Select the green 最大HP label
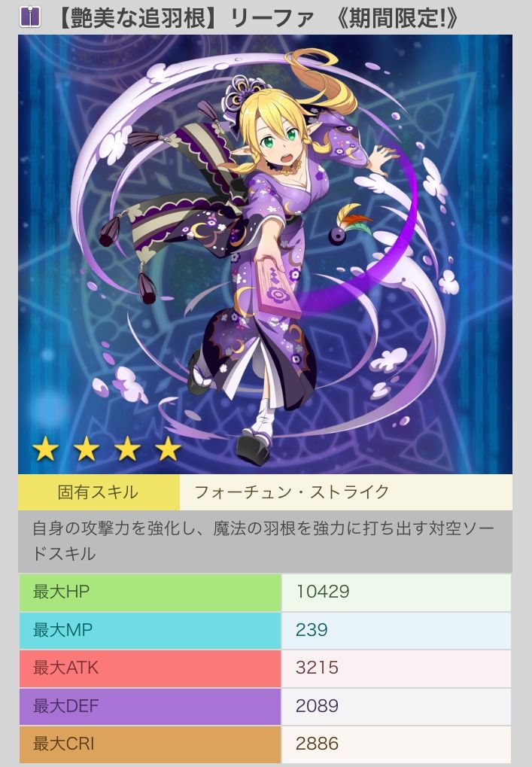 click(x=150, y=592)
